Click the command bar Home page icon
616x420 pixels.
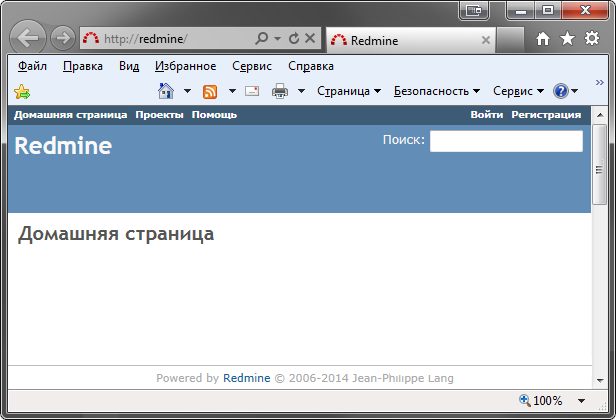(x=166, y=91)
